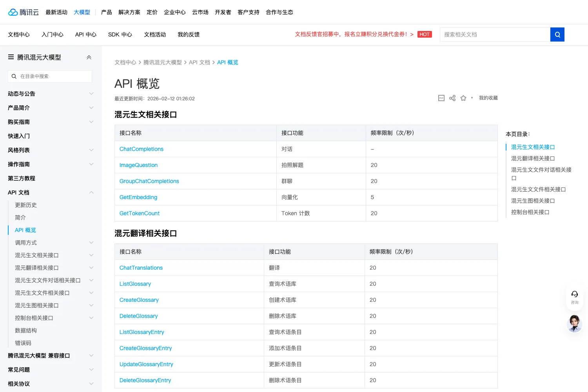The width and height of the screenshot is (588, 392).
Task: Open UpdateGlossaryEntry link
Action: click(146, 364)
